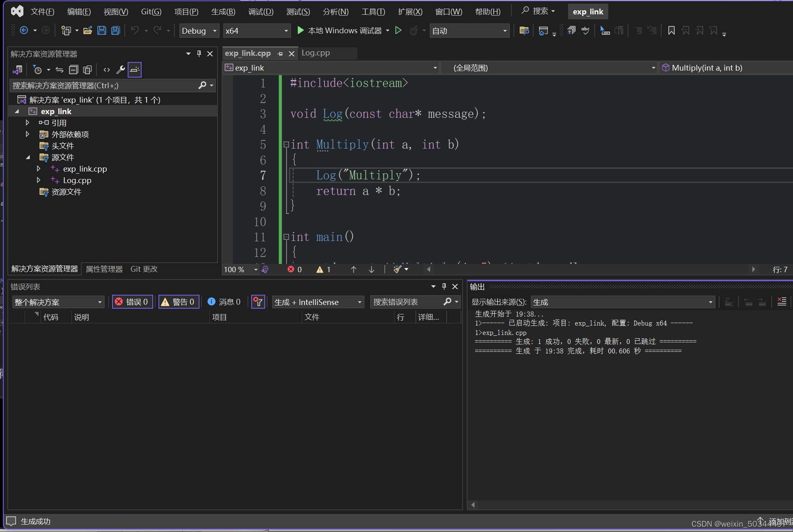Click the editor horizontal scrollbar track
This screenshot has width=793, height=532.
(591, 269)
